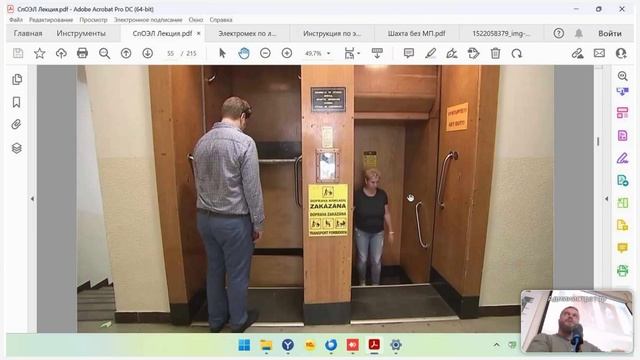The width and height of the screenshot is (640, 360).
Task: Open search tool in right pane
Action: (622, 76)
